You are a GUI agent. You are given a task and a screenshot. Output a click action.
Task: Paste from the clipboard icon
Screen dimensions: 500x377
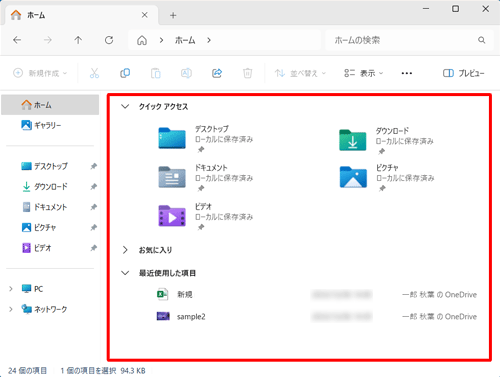pyautogui.click(x=156, y=73)
